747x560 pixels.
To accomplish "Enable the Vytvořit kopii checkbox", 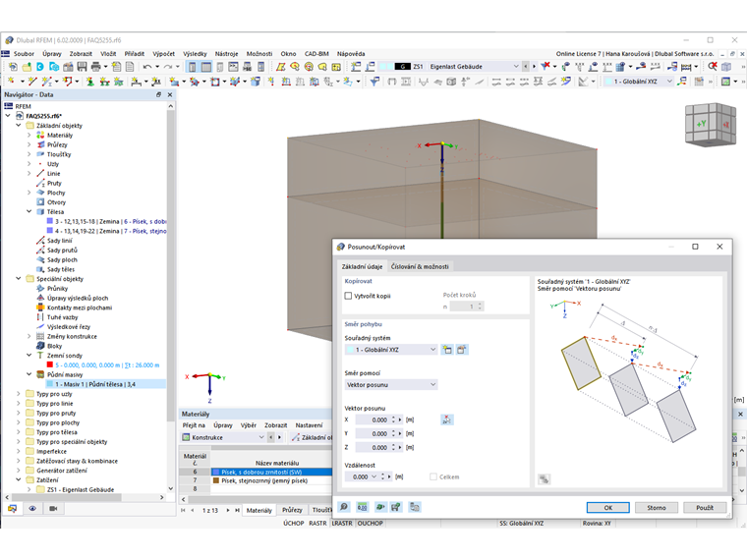I will (x=348, y=296).
